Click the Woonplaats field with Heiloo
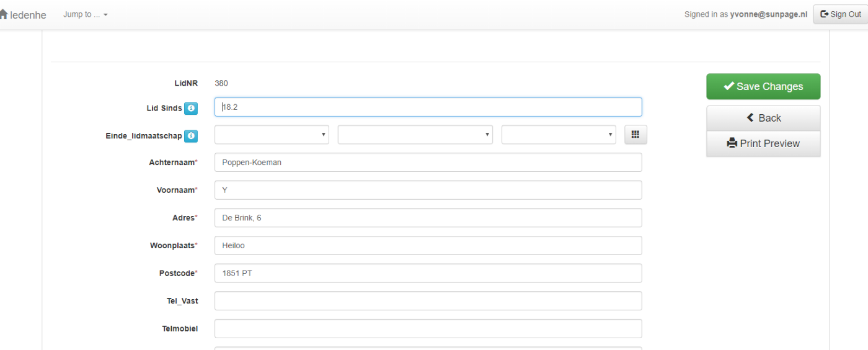The width and height of the screenshot is (868, 350). click(x=428, y=246)
